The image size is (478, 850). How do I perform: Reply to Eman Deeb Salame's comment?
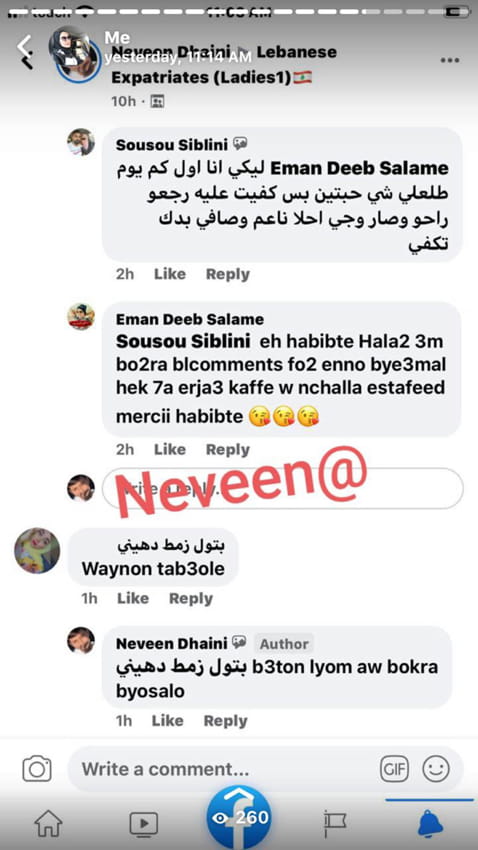pyautogui.click(x=228, y=449)
